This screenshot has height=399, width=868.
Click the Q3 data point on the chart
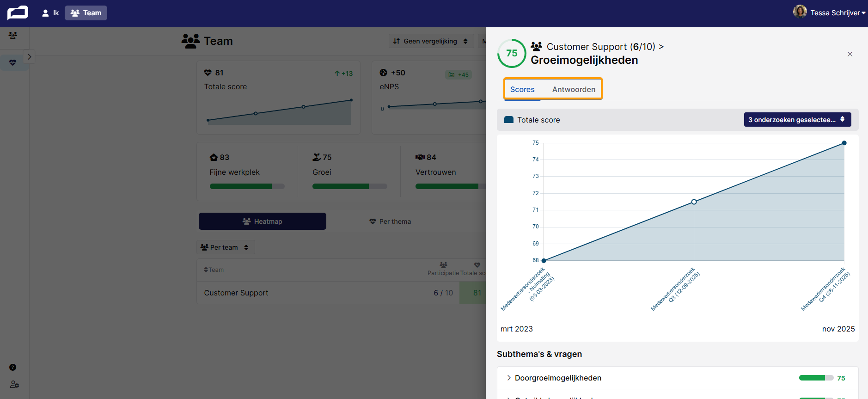(694, 202)
